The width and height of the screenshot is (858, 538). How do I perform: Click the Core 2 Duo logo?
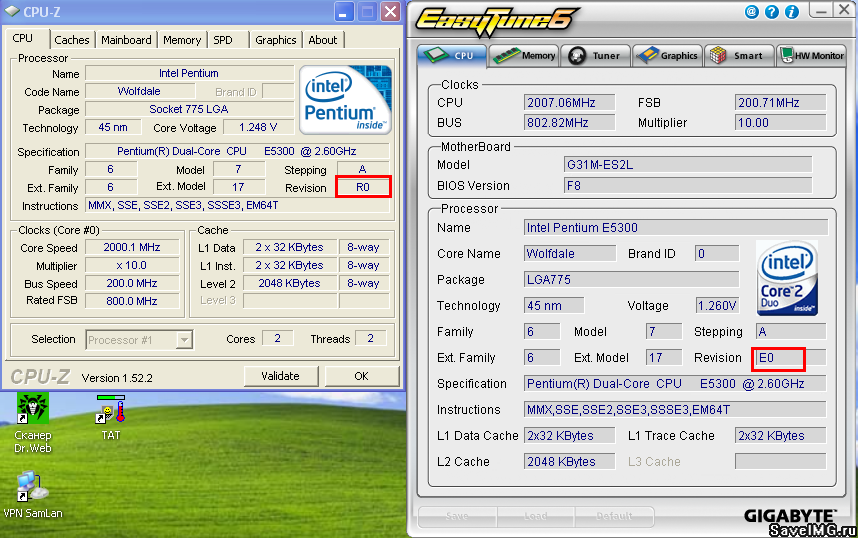click(x=787, y=277)
